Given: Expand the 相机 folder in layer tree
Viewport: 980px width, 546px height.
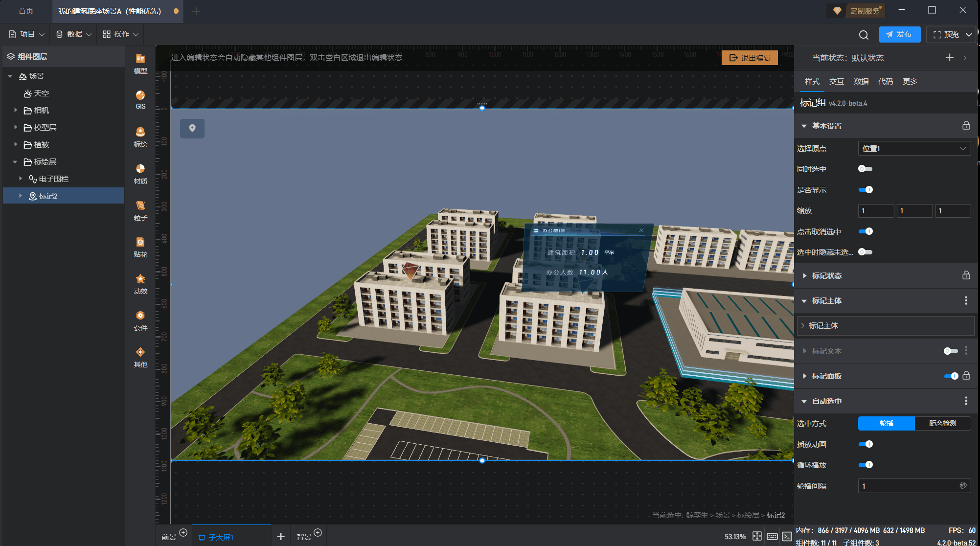Looking at the screenshot, I should [16, 110].
